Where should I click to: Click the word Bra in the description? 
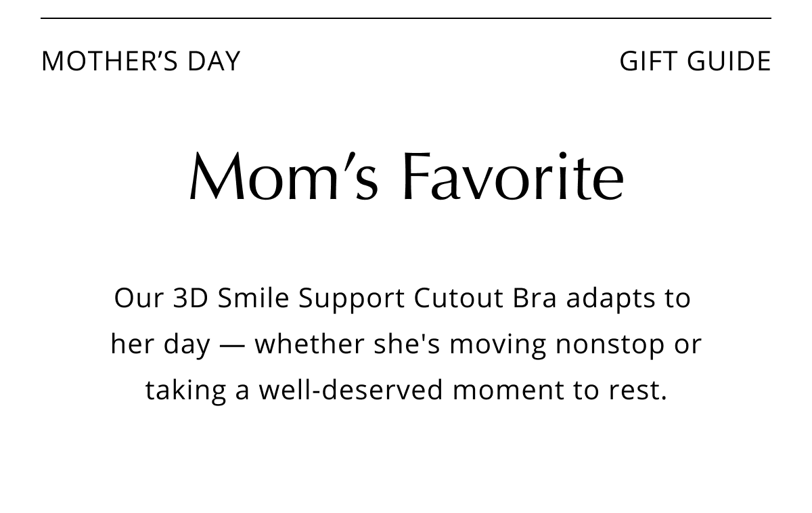pos(535,298)
